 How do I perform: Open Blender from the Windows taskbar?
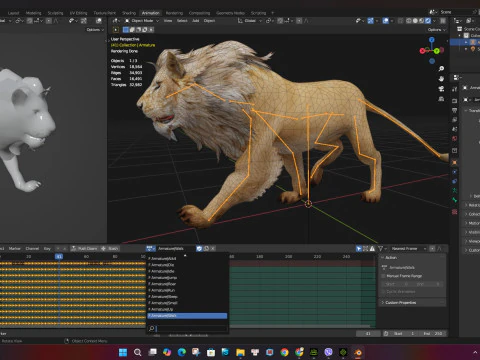coord(358,352)
